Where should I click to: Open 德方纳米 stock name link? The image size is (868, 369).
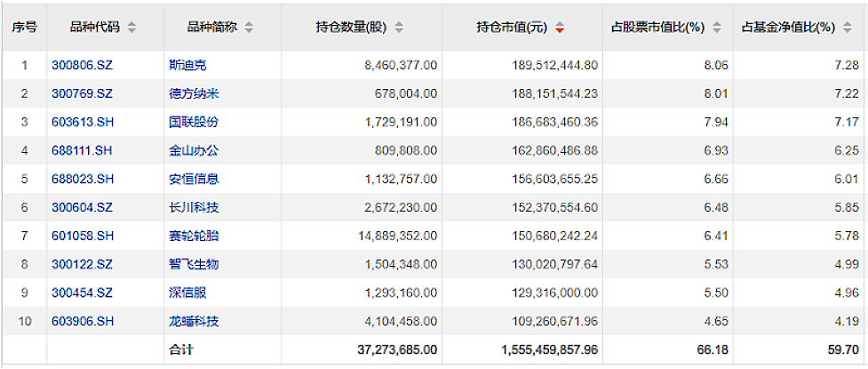coord(194,93)
